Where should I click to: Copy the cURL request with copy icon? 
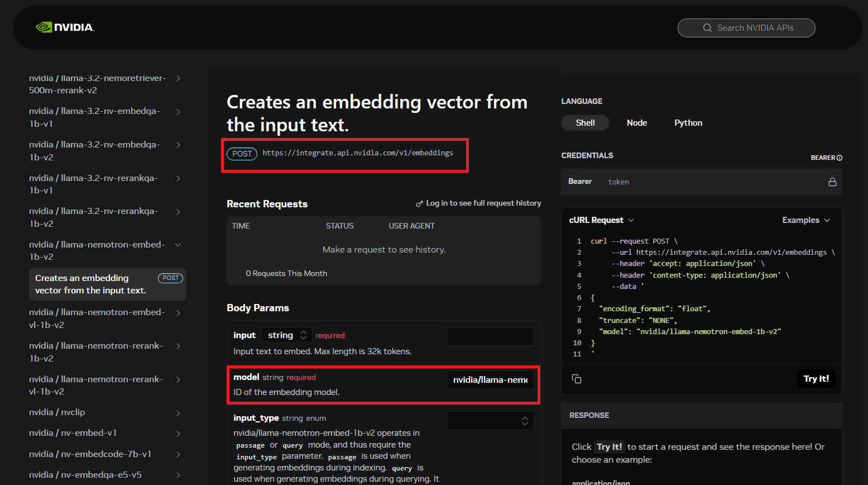coord(577,379)
